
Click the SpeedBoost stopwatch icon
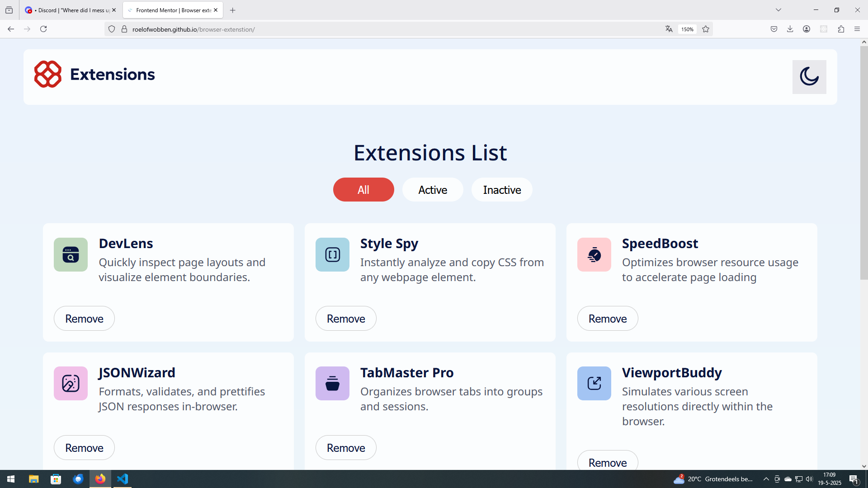[594, 255]
